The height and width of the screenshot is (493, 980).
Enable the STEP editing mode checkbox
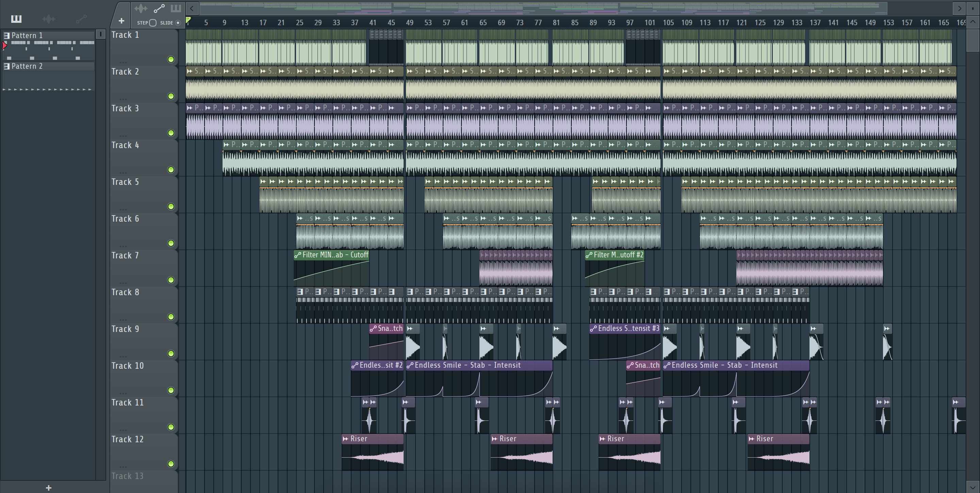click(153, 23)
